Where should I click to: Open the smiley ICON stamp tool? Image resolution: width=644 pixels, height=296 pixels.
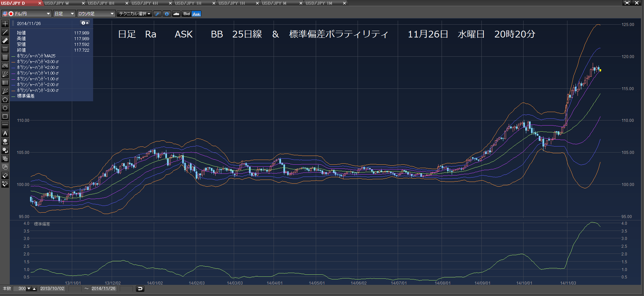(5, 142)
